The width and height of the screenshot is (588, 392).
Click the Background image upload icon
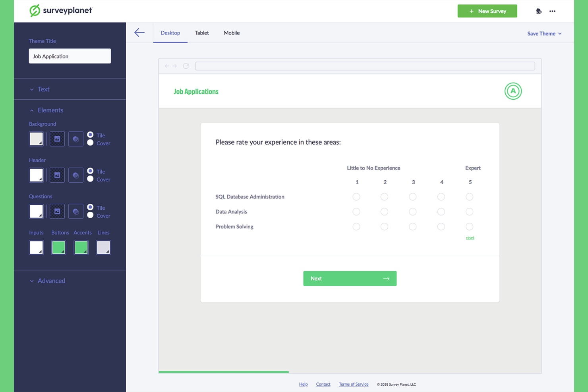click(57, 139)
